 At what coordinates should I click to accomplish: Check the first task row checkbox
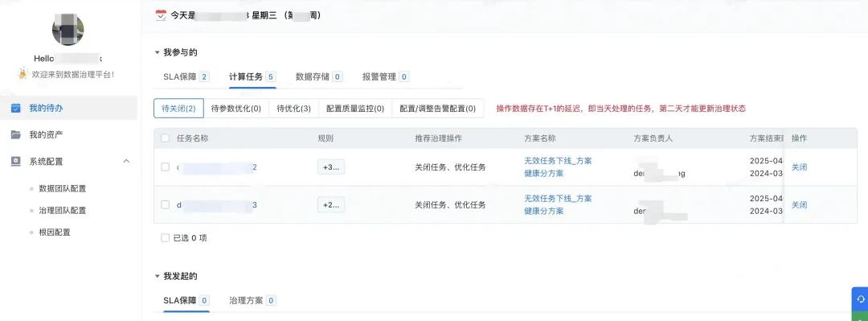(165, 167)
